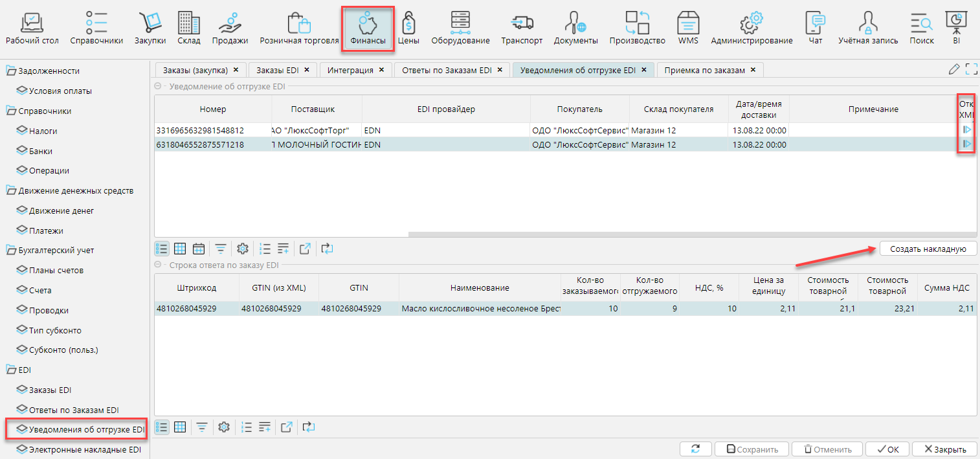980x459 pixels.
Task: Open the Финансы module in top navigation
Action: [x=368, y=28]
